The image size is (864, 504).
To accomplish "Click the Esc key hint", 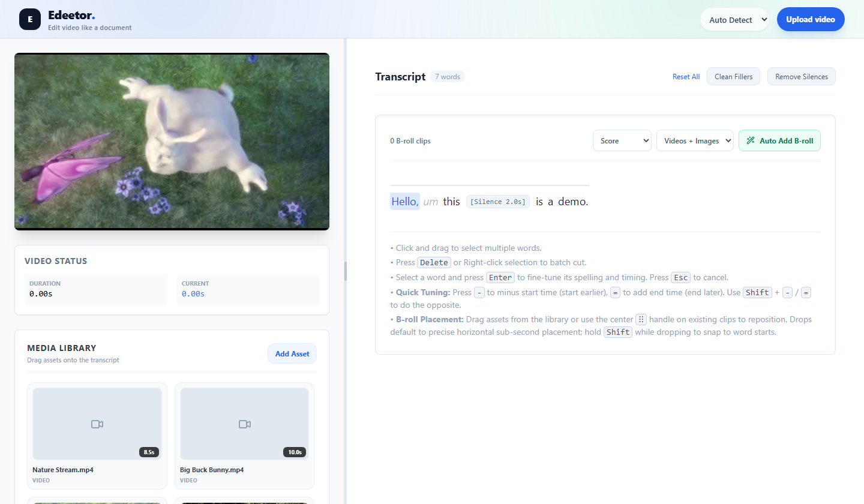I will click(x=681, y=277).
